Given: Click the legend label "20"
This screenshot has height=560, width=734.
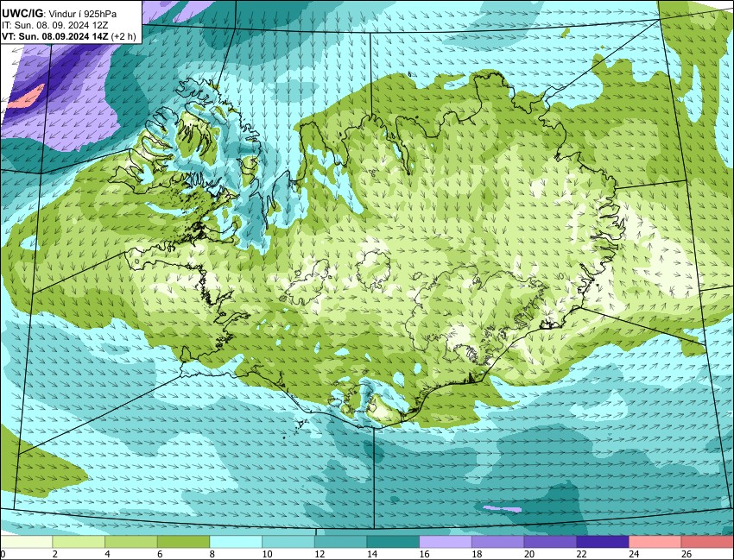Looking at the screenshot, I should 529,554.
